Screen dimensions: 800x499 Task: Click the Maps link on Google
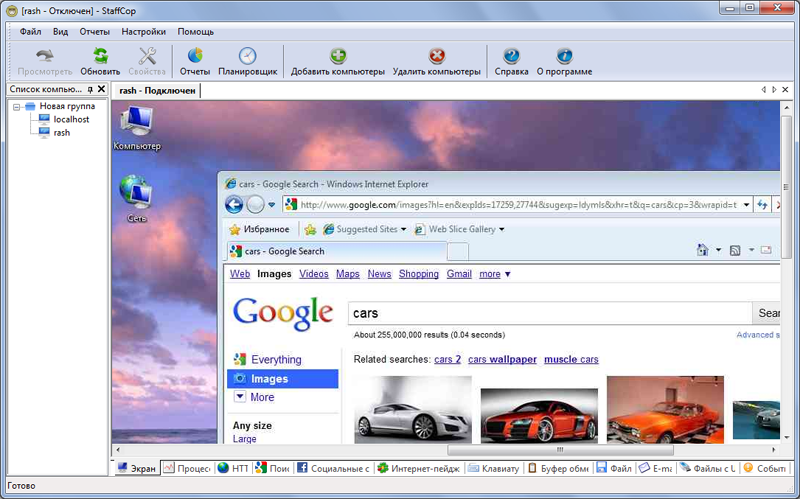click(x=347, y=274)
